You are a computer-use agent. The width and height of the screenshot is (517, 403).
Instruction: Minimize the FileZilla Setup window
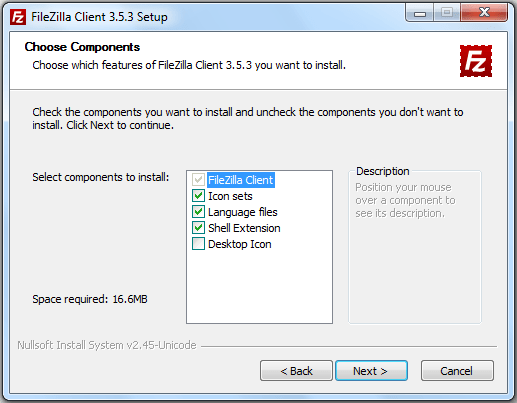coord(420,13)
